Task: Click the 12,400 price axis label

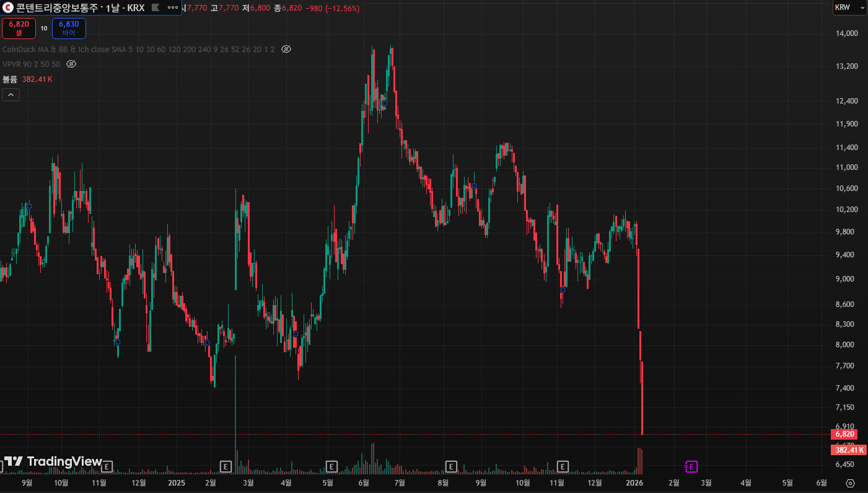Action: pyautogui.click(x=846, y=101)
